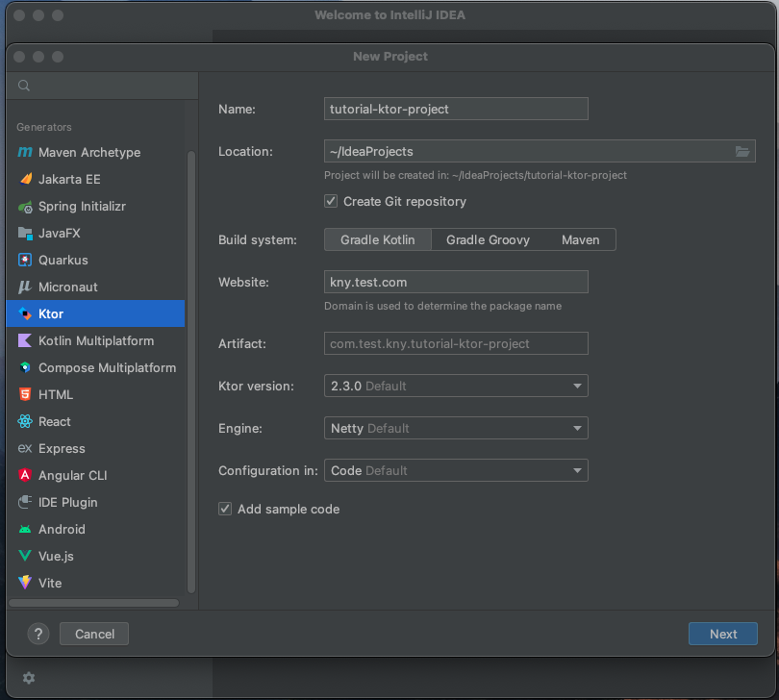Viewport: 779px width, 700px height.
Task: Select the Spring Initializr label
Action: click(x=82, y=206)
